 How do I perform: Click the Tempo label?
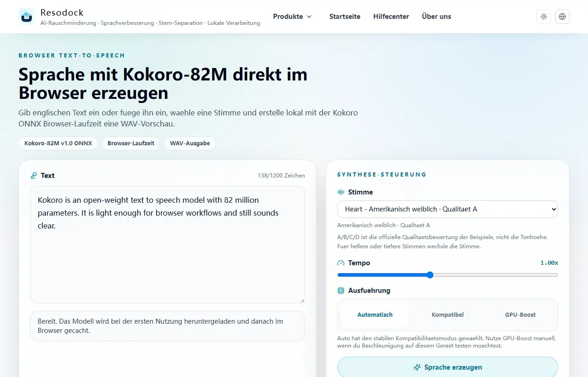click(359, 263)
